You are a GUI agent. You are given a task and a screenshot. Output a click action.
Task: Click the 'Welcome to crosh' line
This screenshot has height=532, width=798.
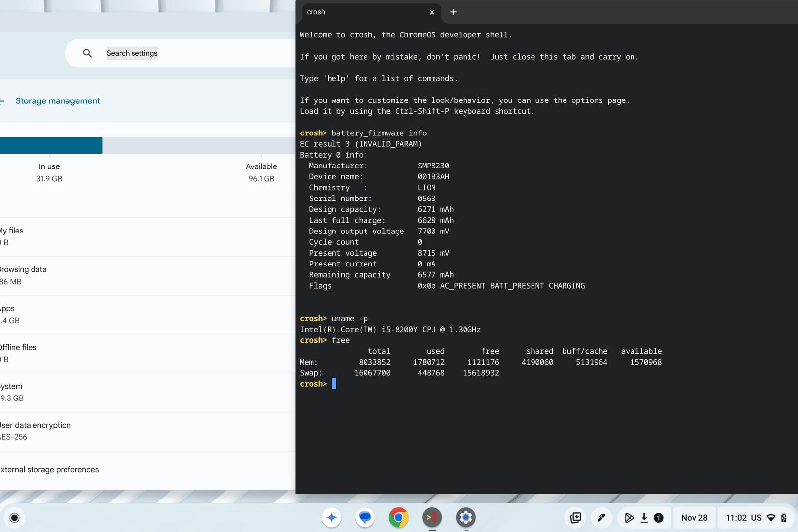coord(406,35)
